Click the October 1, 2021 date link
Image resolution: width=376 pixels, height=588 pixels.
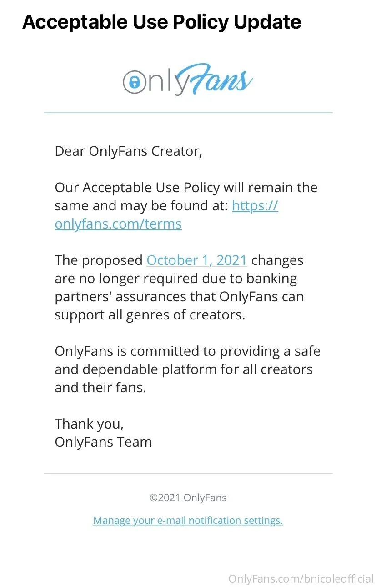[x=196, y=260]
